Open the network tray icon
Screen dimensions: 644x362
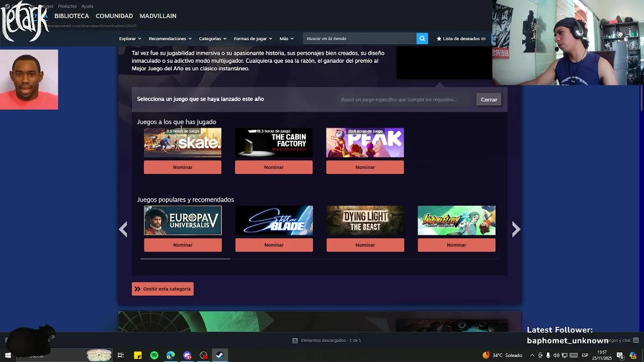[565, 355]
